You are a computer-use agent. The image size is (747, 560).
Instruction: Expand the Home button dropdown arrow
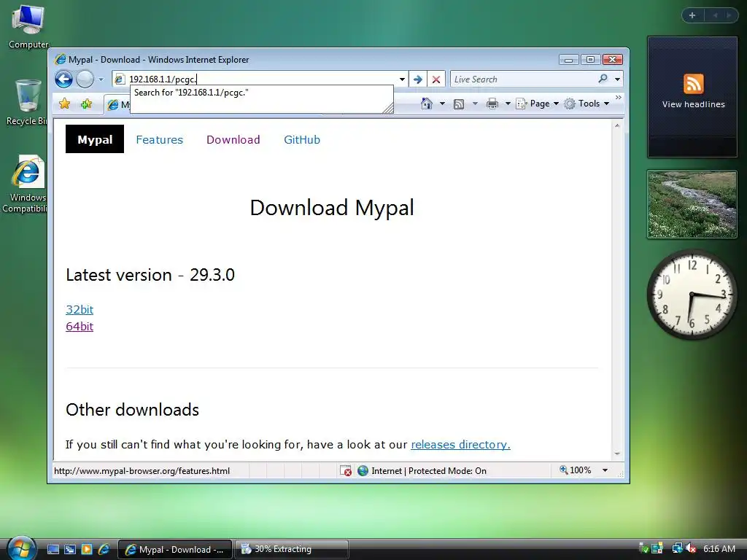click(x=442, y=104)
